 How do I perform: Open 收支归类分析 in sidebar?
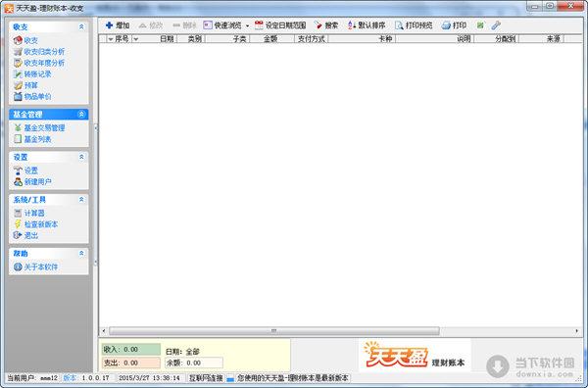[x=39, y=52]
